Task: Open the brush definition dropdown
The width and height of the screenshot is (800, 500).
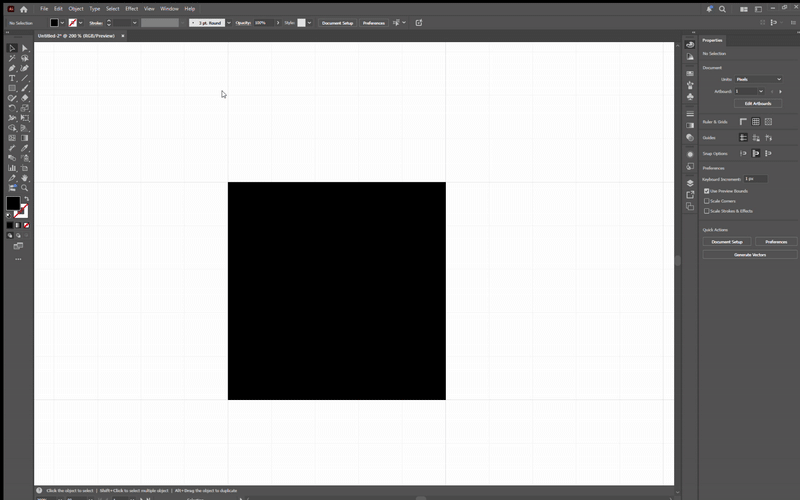Action: point(229,23)
